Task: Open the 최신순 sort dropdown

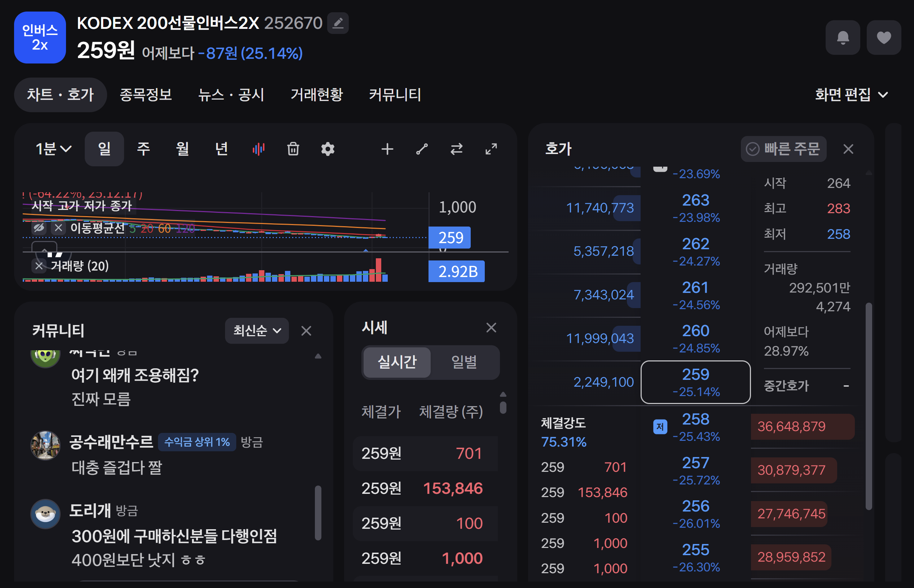Action: 256,331
